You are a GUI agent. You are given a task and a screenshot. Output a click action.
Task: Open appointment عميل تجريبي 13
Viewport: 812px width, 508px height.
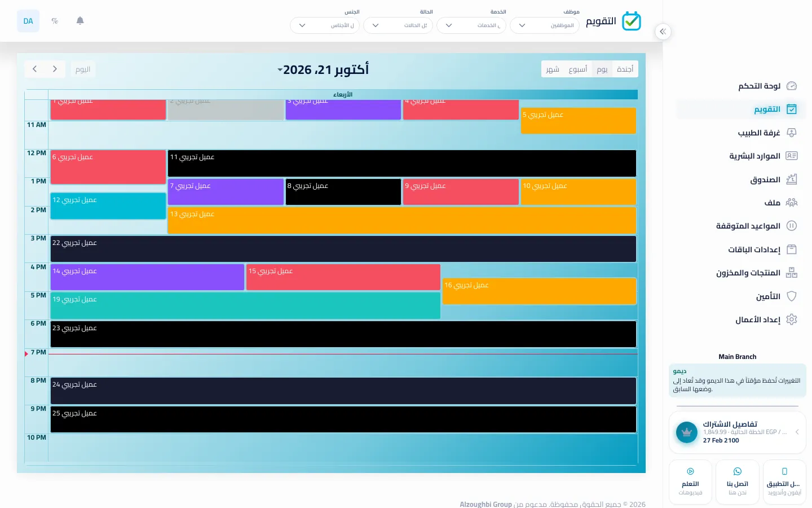402,220
